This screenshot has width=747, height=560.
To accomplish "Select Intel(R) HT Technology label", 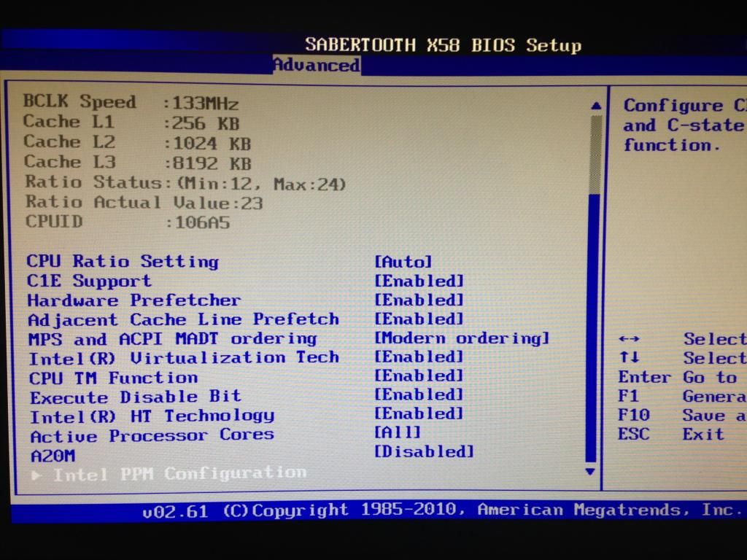I will 152,416.
